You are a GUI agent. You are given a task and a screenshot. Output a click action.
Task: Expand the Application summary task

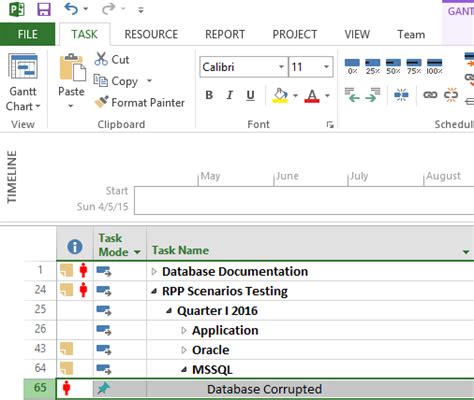click(184, 330)
